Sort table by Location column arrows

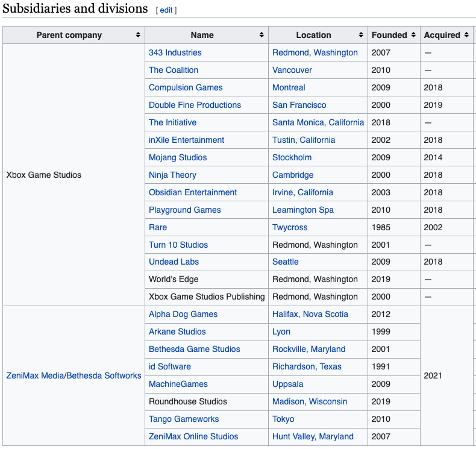coord(361,35)
